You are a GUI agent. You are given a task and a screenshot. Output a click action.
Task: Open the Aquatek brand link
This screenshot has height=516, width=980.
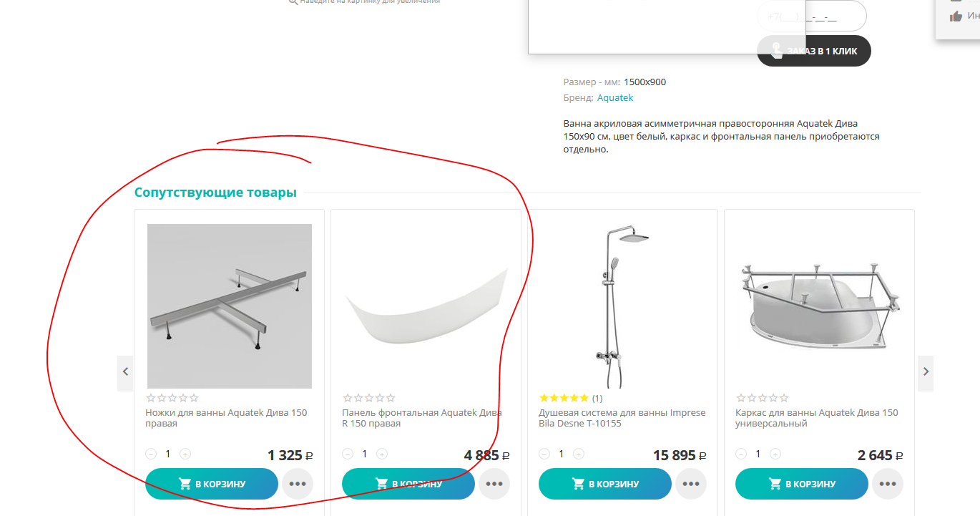(615, 98)
